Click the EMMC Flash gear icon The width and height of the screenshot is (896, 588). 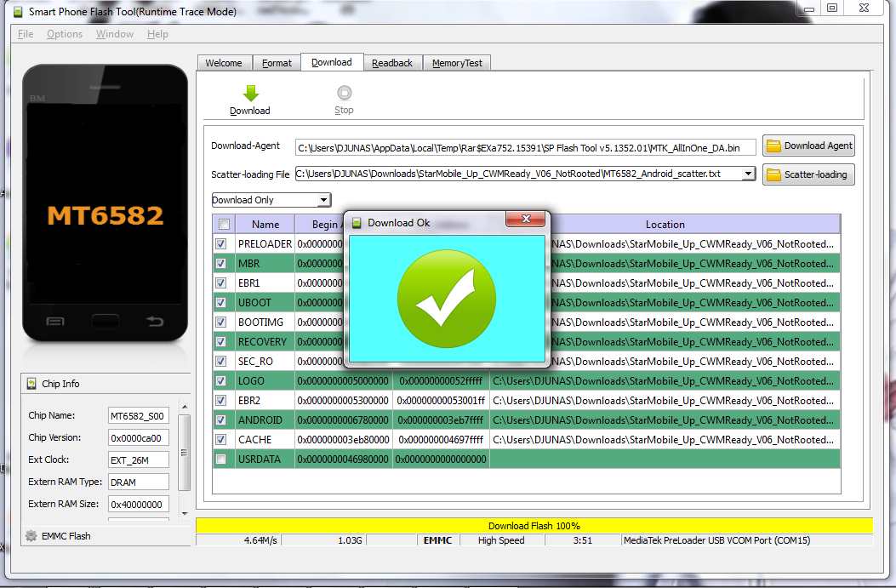tap(31, 536)
